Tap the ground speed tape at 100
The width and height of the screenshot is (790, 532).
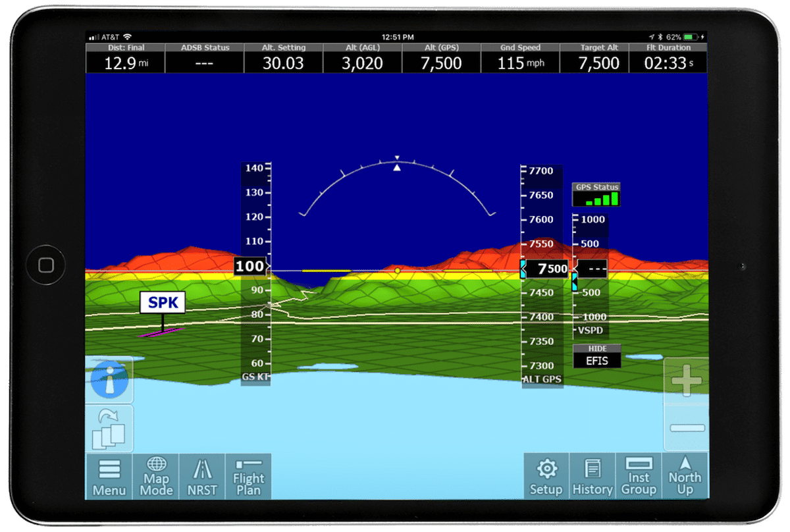[250, 267]
